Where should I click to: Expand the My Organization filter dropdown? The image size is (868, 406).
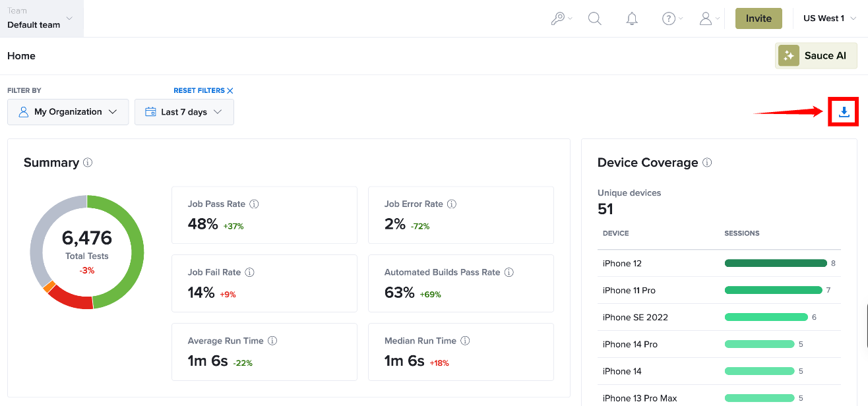click(68, 112)
